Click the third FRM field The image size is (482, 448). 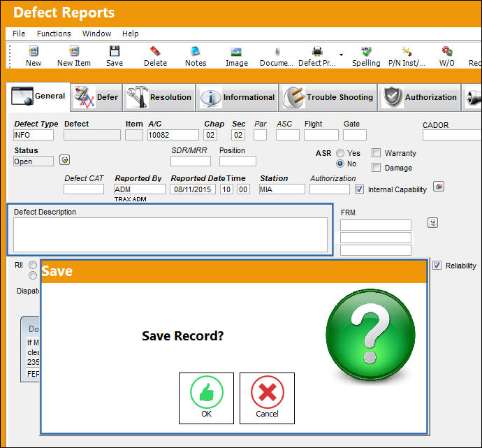pyautogui.click(x=376, y=250)
